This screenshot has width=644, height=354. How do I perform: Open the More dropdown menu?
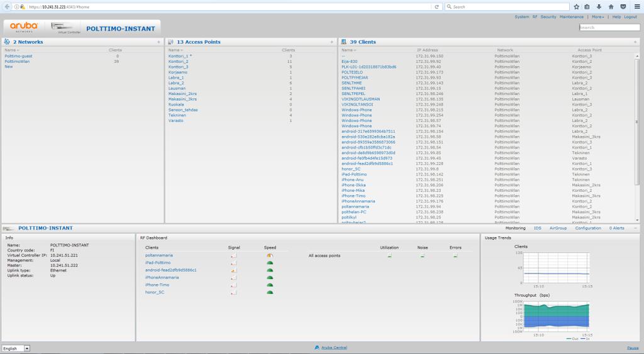pos(597,17)
